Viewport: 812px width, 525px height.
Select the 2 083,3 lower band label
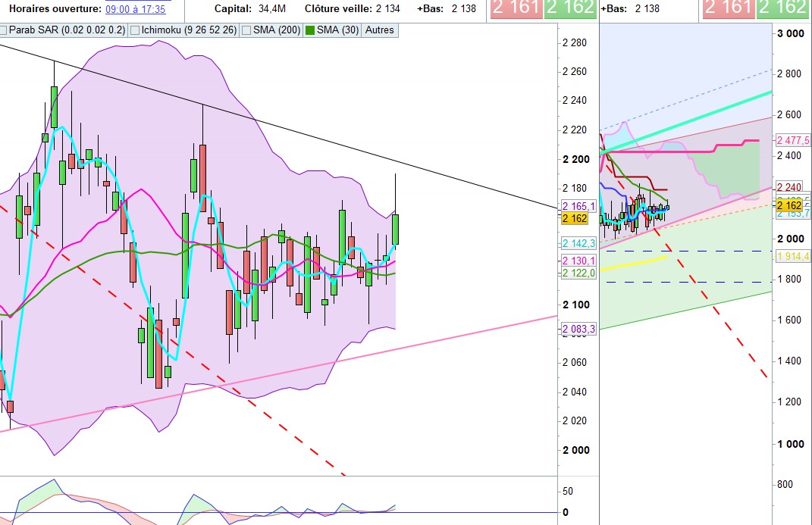578,329
